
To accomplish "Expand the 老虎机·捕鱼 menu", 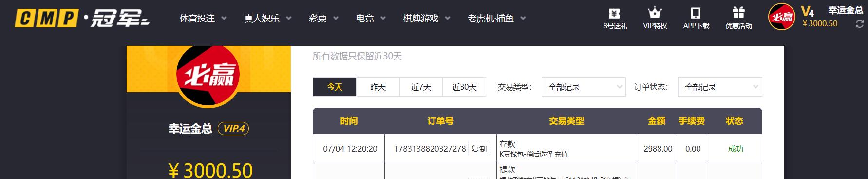I will [x=497, y=19].
